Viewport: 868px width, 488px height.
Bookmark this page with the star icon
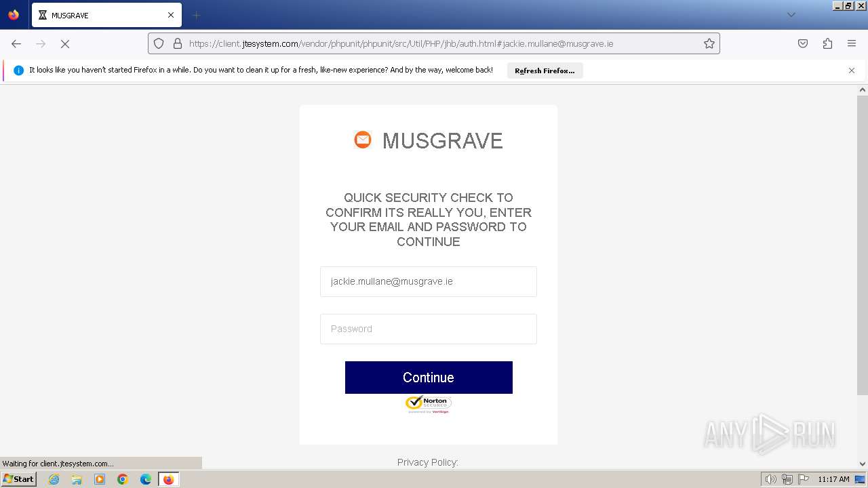tap(709, 43)
